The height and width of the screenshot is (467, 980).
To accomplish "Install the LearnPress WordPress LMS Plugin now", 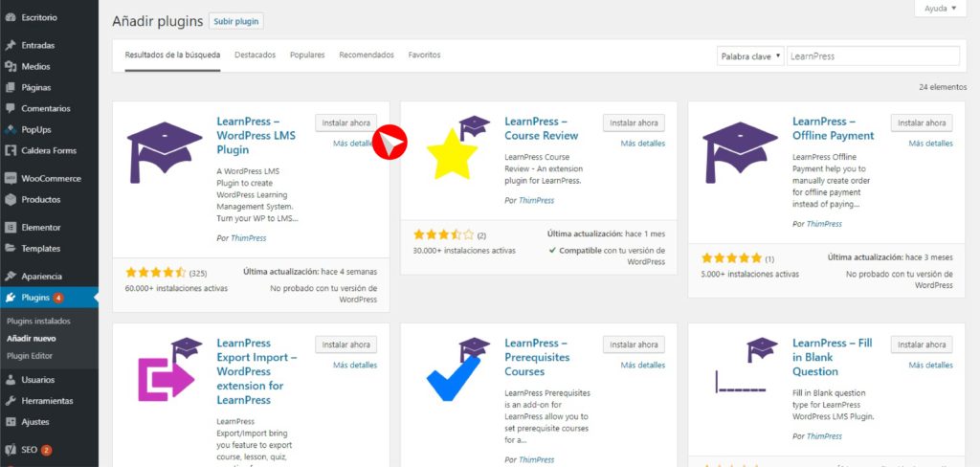I will coord(345,122).
